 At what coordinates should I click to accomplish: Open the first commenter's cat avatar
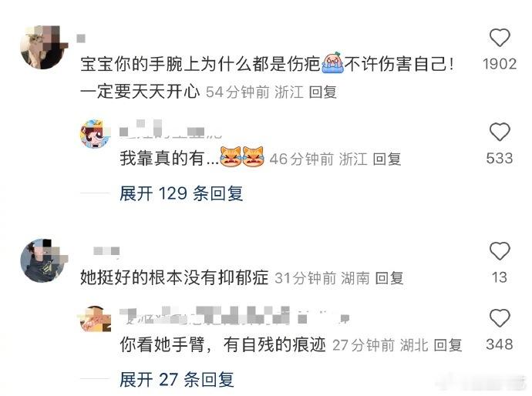[x=43, y=47]
